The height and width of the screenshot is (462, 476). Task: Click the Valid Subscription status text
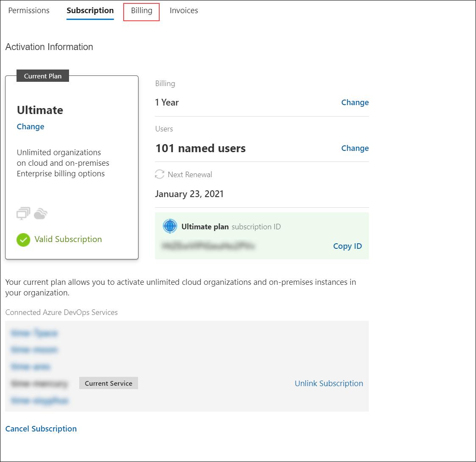tap(68, 239)
